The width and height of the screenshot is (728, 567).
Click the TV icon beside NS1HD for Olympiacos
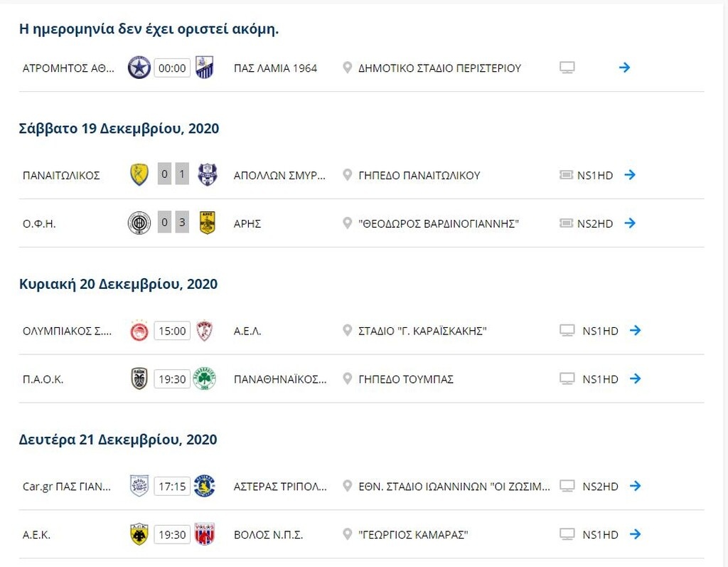(567, 330)
